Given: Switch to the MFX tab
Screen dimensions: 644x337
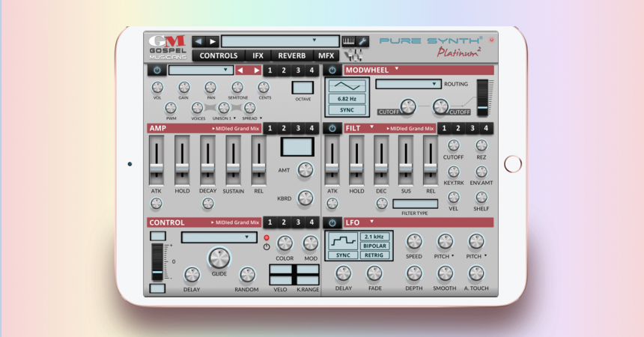Looking at the screenshot, I should point(326,55).
